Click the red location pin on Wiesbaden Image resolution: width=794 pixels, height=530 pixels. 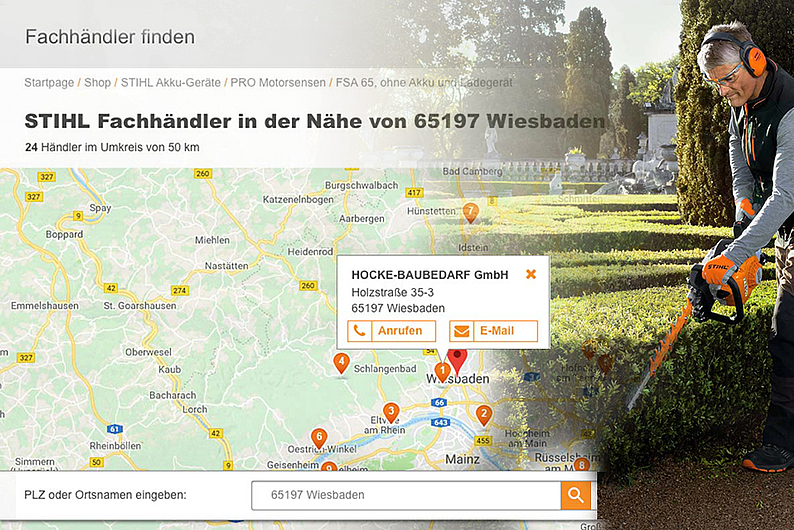point(457,360)
